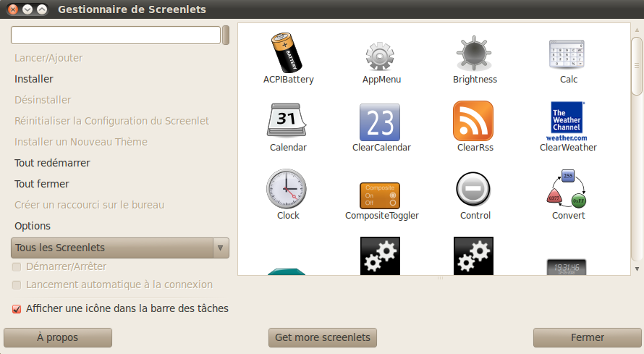The image size is (644, 354).
Task: Select the ClearCalendar screenlet icon
Action: (x=381, y=122)
